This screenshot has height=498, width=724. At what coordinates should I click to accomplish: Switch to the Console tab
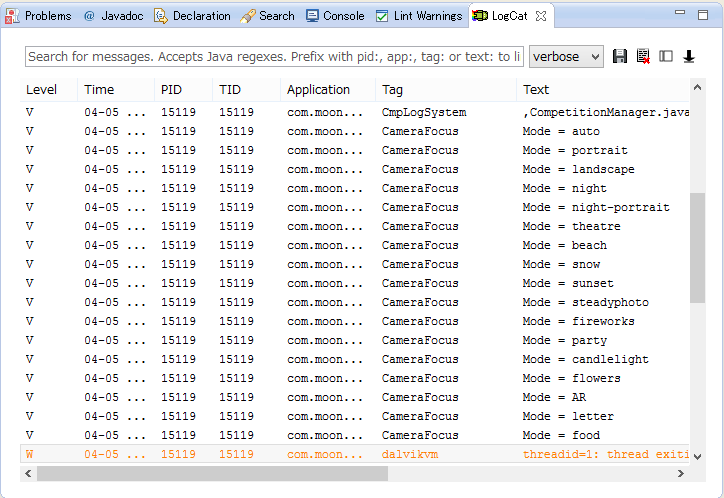[335, 16]
